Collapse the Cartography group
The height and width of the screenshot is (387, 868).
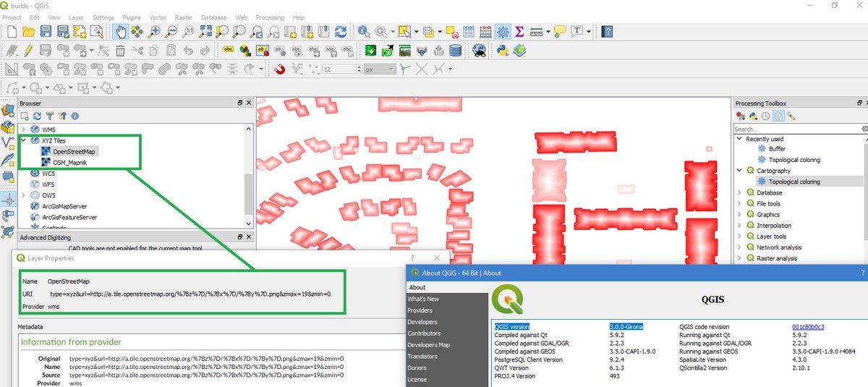[739, 171]
